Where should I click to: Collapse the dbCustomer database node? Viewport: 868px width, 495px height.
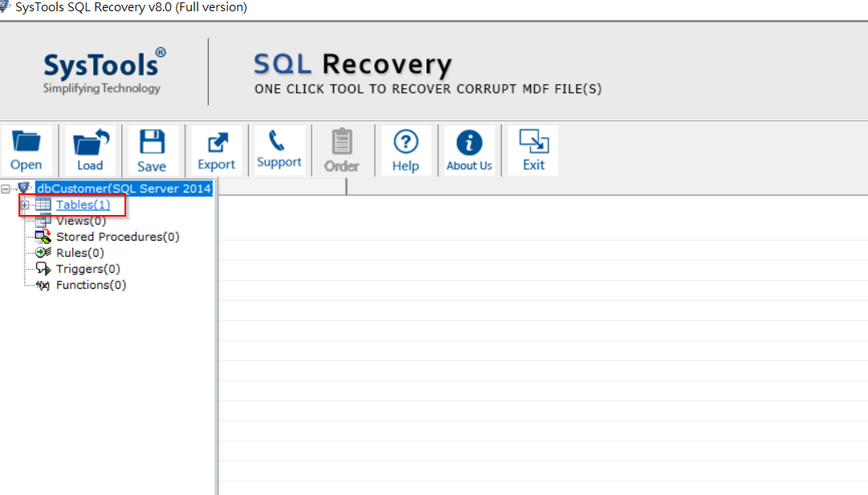pos(6,189)
